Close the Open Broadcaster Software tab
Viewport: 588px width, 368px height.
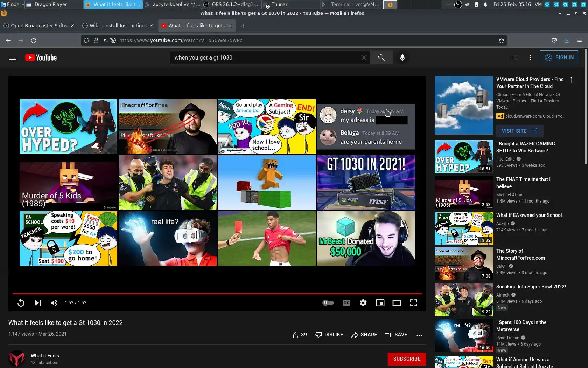tap(72, 26)
